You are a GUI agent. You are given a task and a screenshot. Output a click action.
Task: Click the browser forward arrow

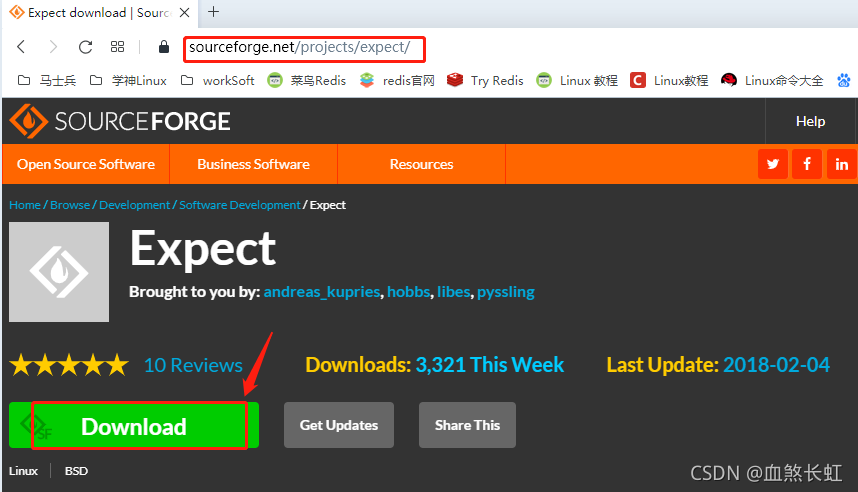coord(53,47)
